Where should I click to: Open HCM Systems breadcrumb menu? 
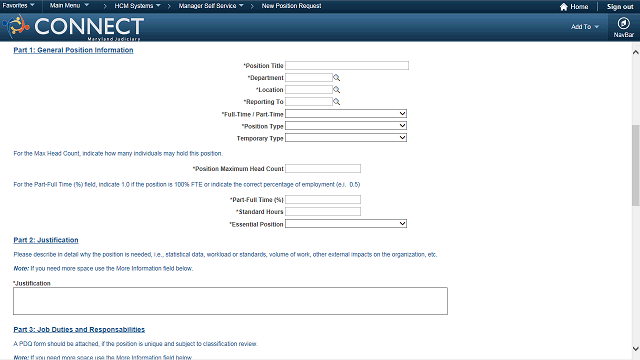point(137,6)
